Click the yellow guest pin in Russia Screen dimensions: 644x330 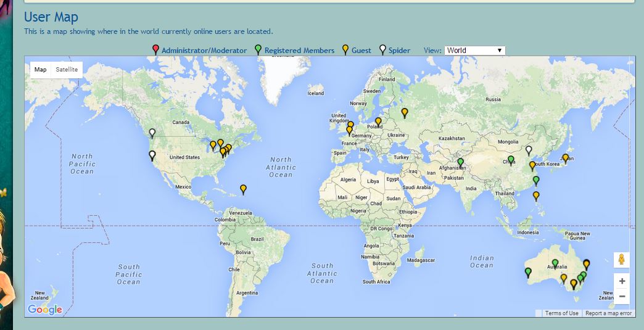[405, 112]
